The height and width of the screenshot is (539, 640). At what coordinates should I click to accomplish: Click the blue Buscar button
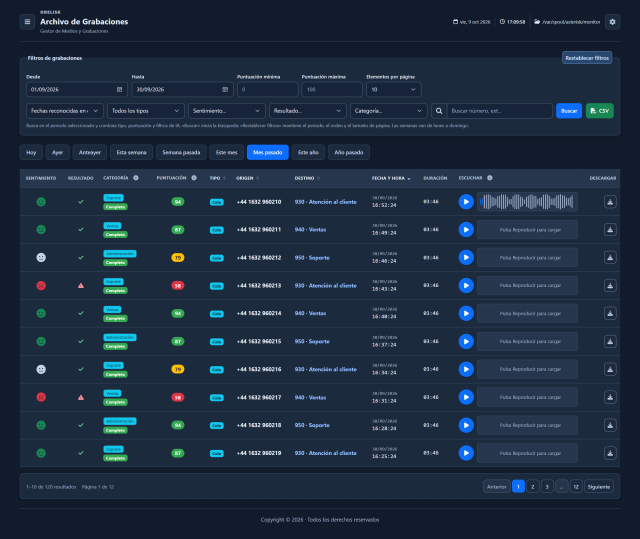pyautogui.click(x=569, y=111)
